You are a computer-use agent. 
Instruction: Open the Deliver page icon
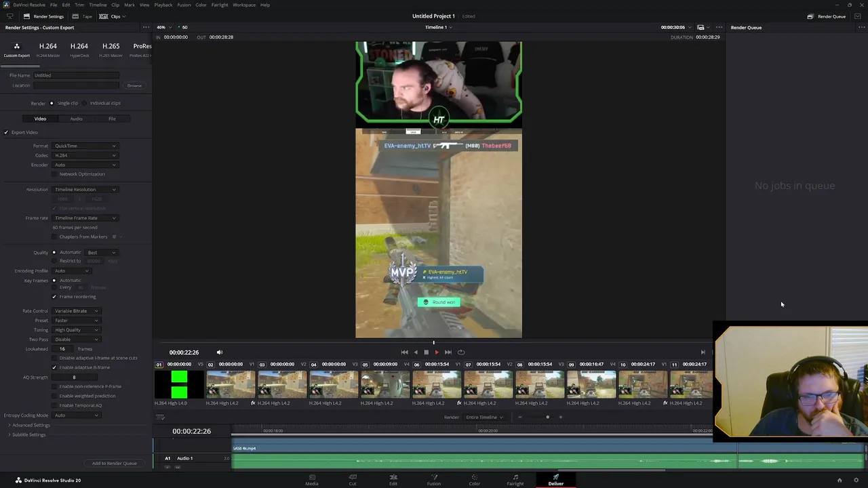tap(556, 479)
